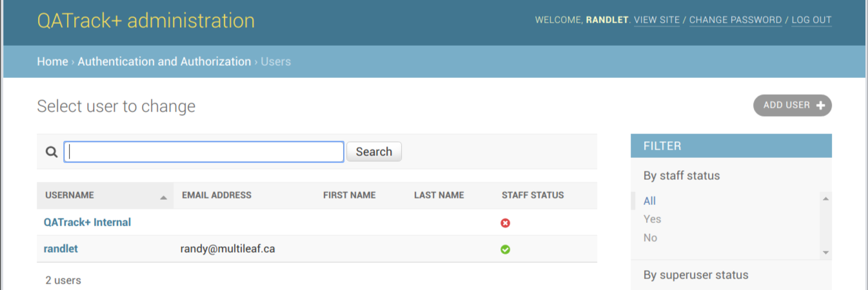The width and height of the screenshot is (868, 290).
Task: Filter staff status by No
Action: [x=650, y=238]
